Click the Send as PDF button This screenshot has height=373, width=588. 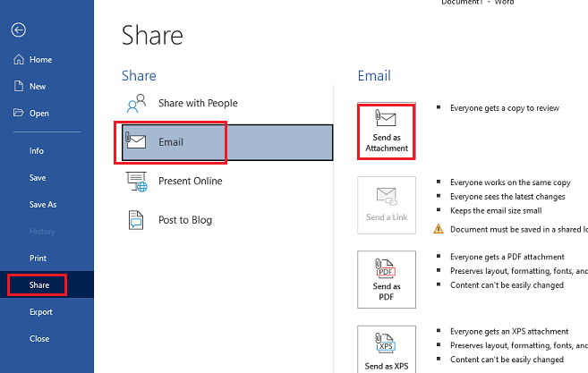tap(386, 279)
